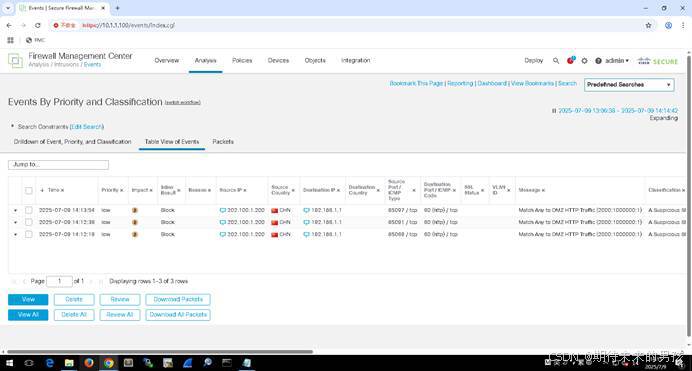Open the Chrome apps grid icon

(x=10, y=40)
